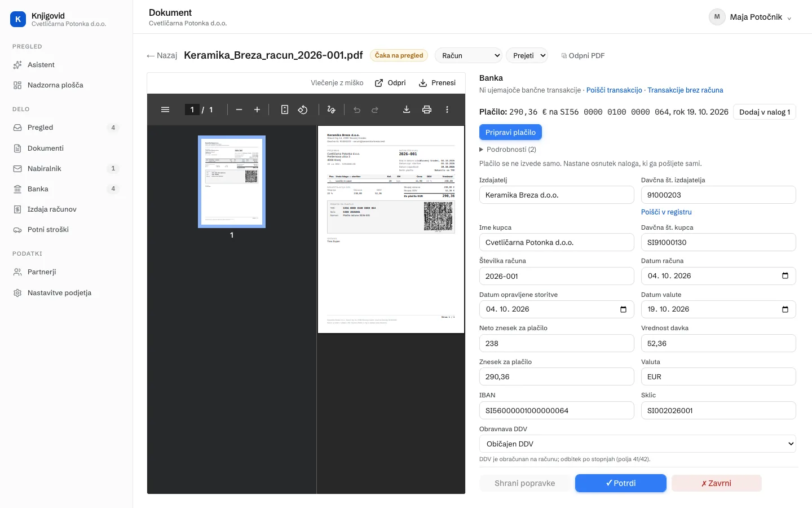The width and height of the screenshot is (812, 508).
Task: Click Odpni PDF to detach the viewer
Action: coord(583,55)
